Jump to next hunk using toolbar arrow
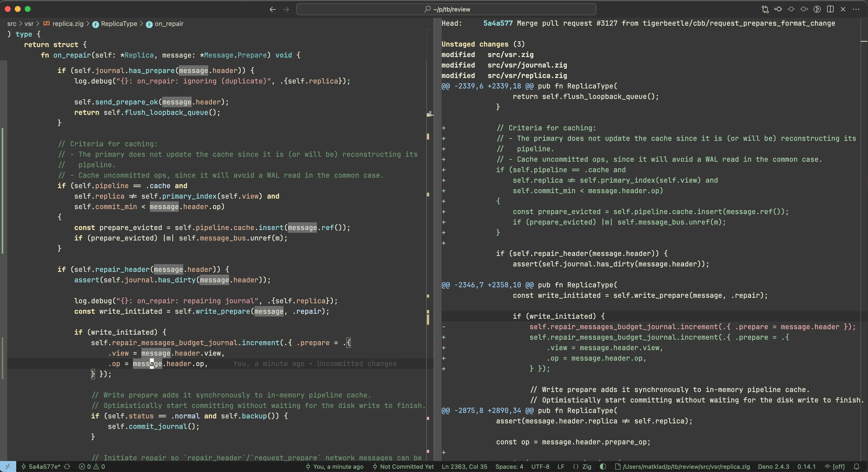Viewport: 868px width, 472px height. click(x=804, y=9)
